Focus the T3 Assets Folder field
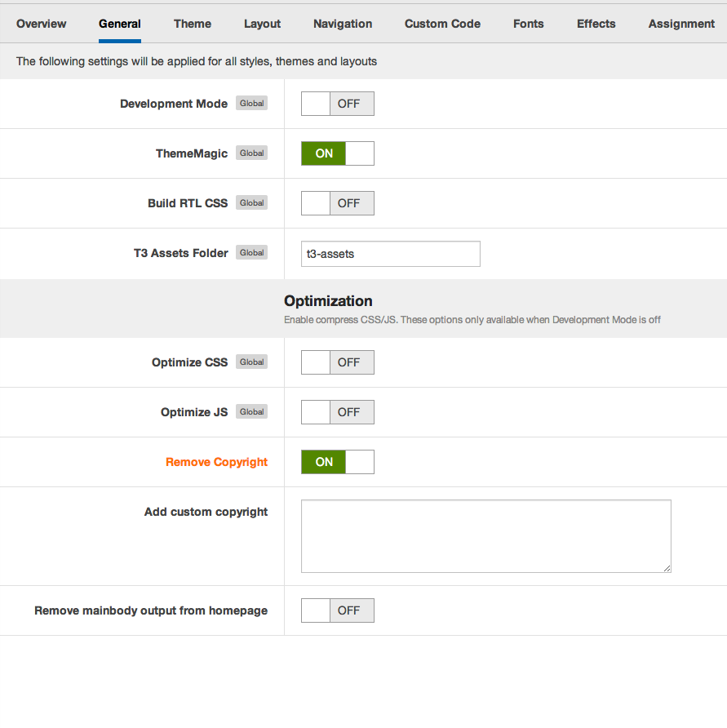 click(390, 254)
